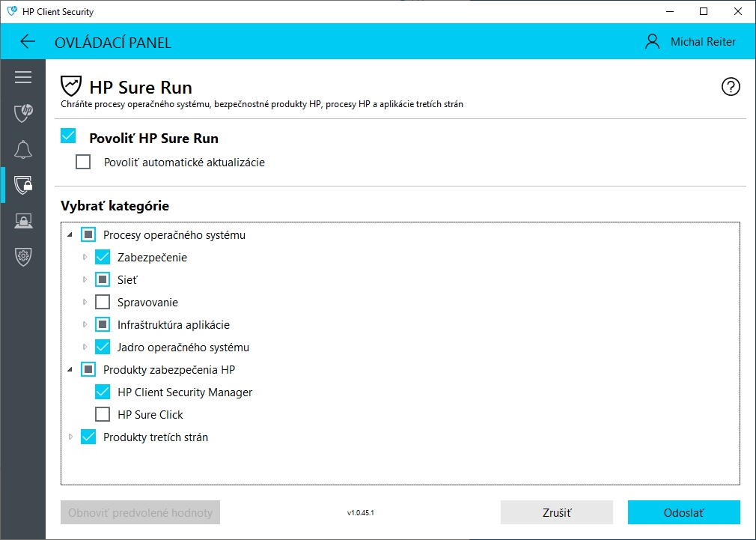Screen dimensions: 756x540
Task: Click the Zrušiť button
Action: 556,513
